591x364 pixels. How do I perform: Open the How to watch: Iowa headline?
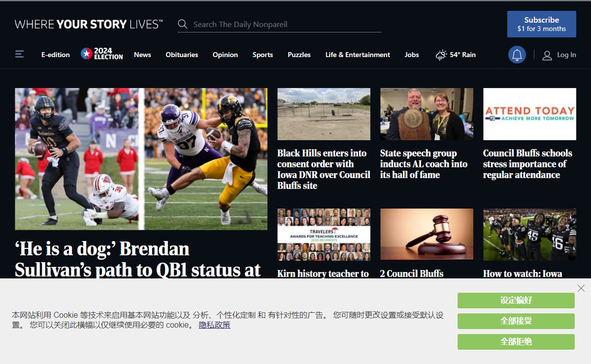(523, 273)
